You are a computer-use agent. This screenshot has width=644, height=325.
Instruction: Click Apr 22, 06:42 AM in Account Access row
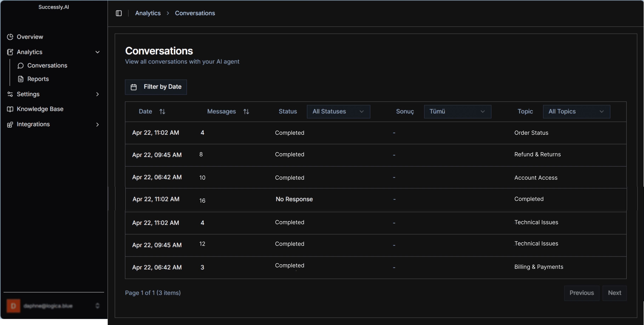click(x=157, y=177)
